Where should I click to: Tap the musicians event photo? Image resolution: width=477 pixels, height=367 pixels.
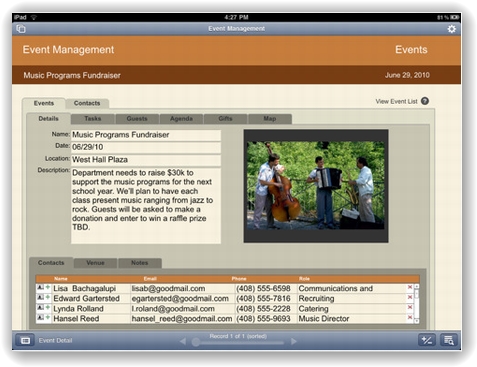tap(316, 185)
